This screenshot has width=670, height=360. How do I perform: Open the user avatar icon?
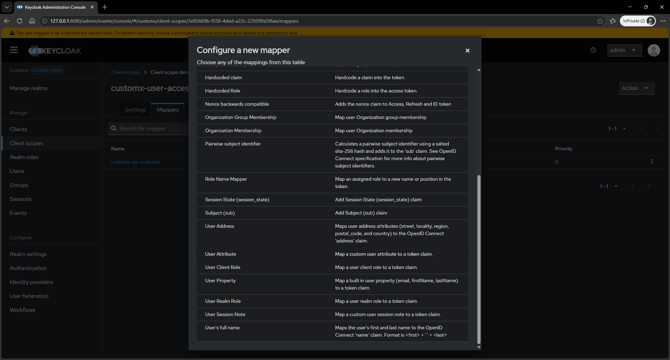[653, 50]
